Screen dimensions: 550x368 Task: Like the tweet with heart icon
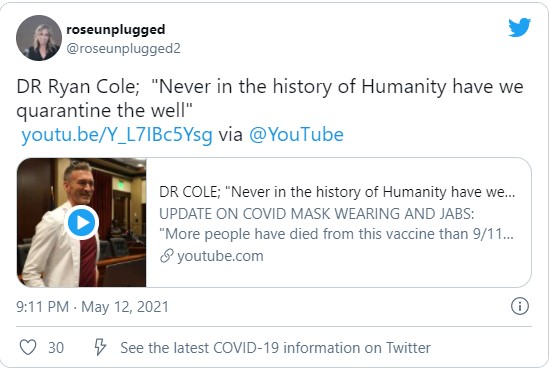point(28,348)
